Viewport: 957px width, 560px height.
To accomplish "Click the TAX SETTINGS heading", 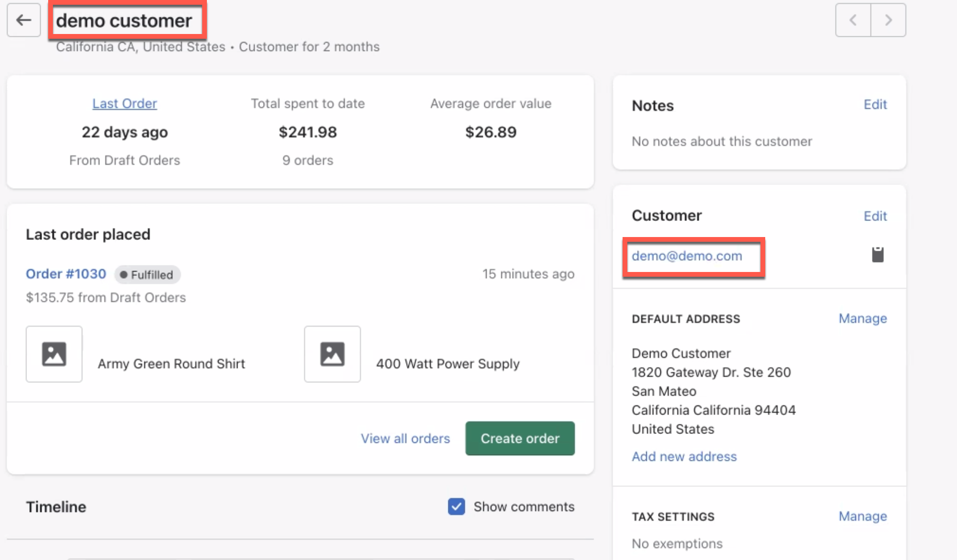I will click(673, 517).
